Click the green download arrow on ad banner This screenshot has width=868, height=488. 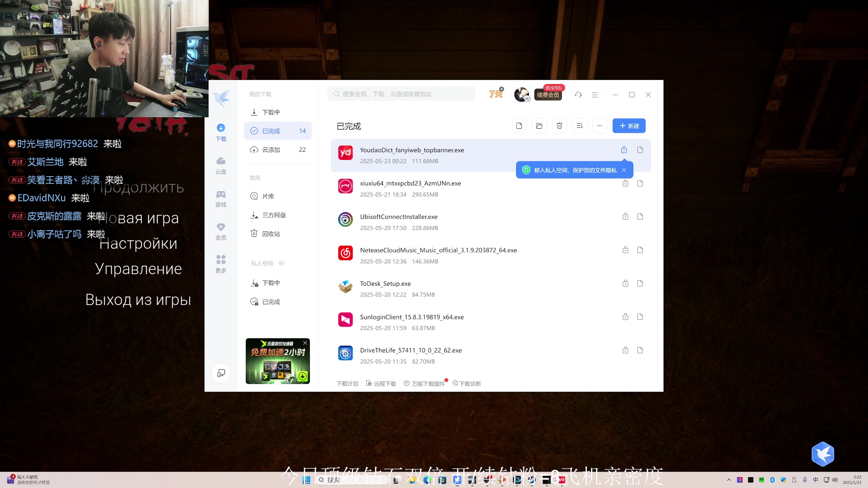tap(302, 376)
